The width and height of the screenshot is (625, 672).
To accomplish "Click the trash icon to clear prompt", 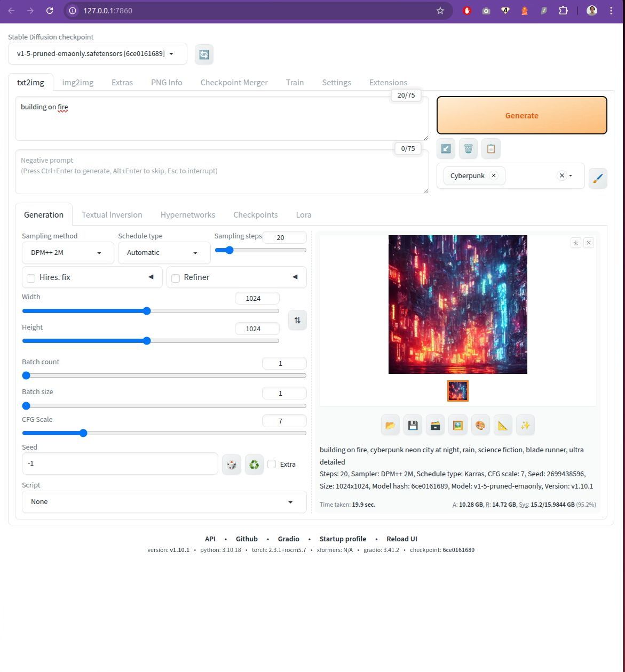I will click(x=468, y=149).
